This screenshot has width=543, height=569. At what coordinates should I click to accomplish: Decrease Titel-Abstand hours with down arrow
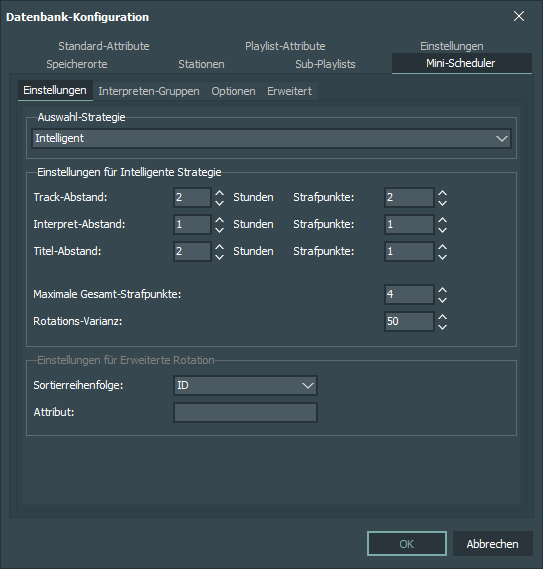point(219,257)
